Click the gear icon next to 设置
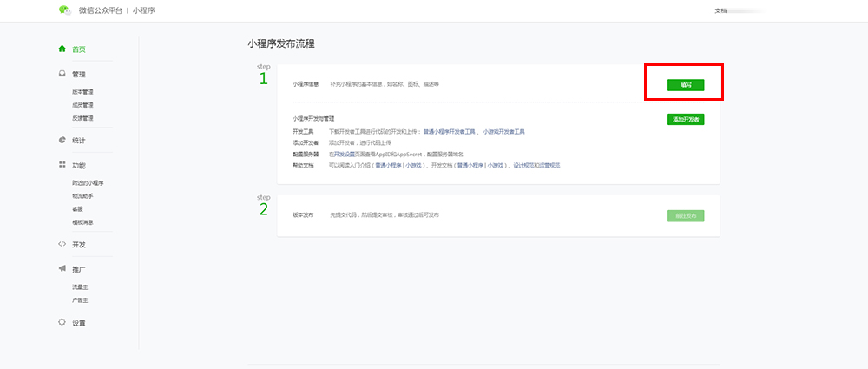Screen dimensions: 868x369 62,322
